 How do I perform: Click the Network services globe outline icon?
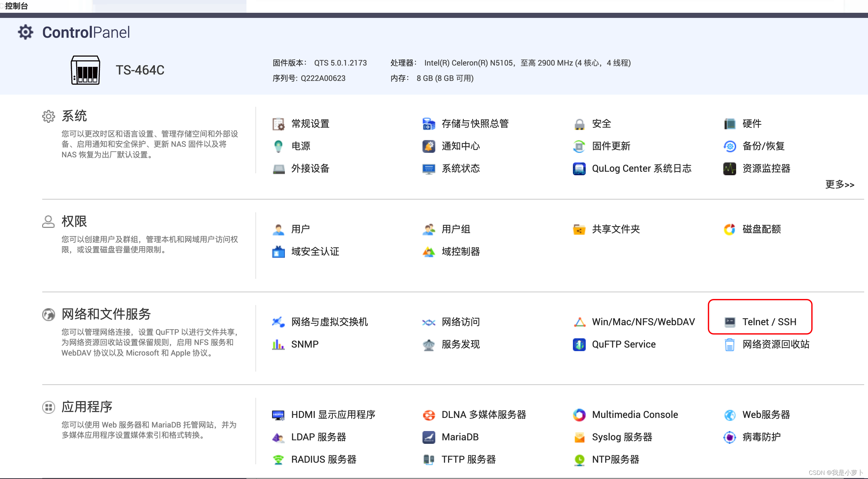click(49, 315)
